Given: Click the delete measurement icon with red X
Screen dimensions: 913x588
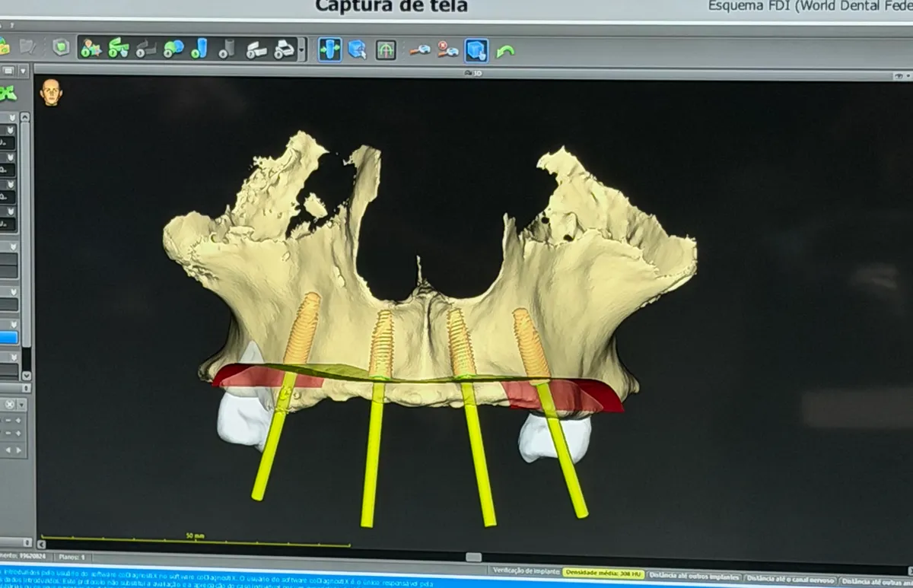Looking at the screenshot, I should 447,50.
